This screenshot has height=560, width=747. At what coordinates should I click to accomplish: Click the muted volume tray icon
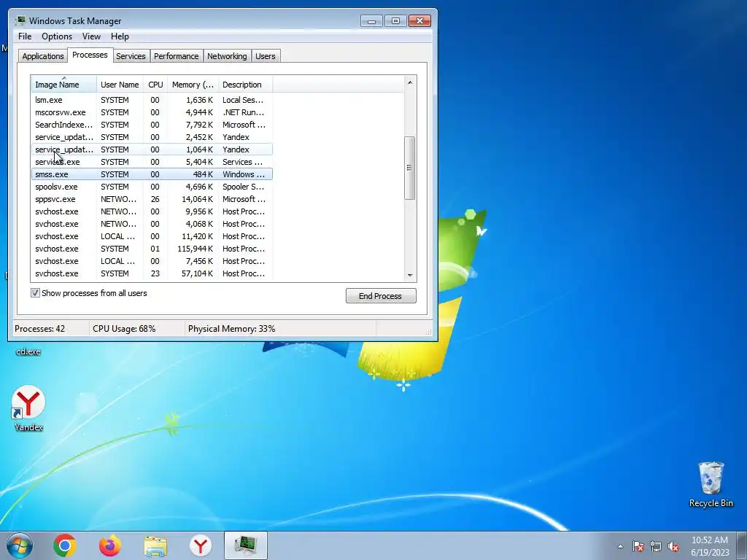[673, 546]
